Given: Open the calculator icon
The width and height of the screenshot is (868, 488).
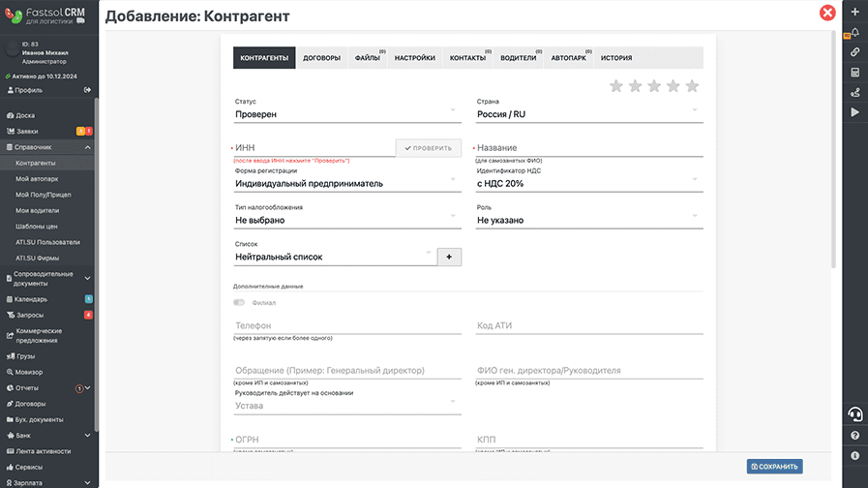Looking at the screenshot, I should (854, 73).
